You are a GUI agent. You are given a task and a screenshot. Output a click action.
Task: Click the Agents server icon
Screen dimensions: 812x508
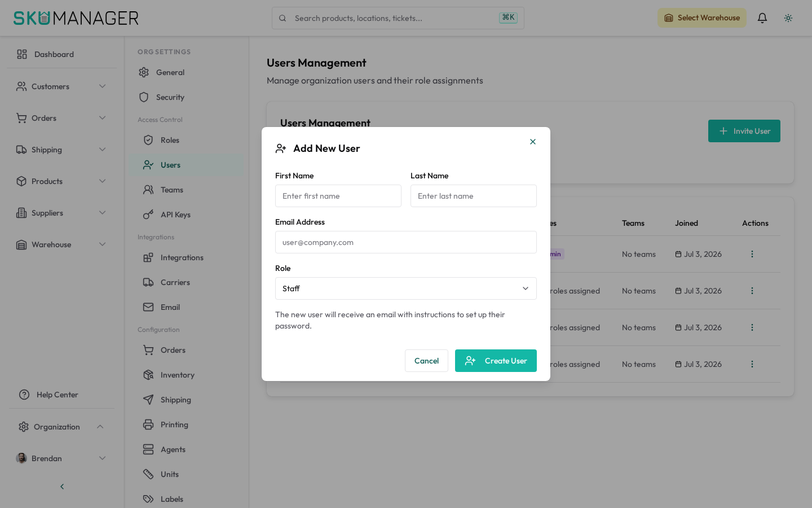point(148,449)
